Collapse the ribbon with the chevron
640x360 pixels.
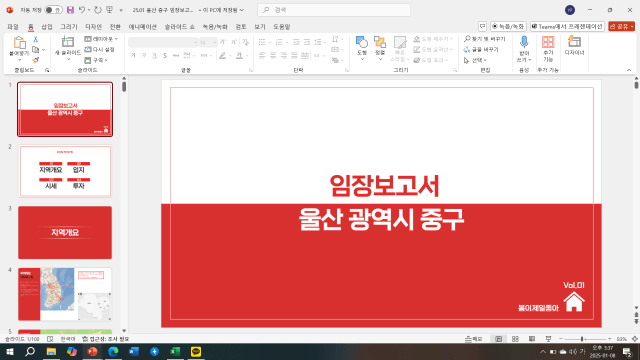click(629, 70)
